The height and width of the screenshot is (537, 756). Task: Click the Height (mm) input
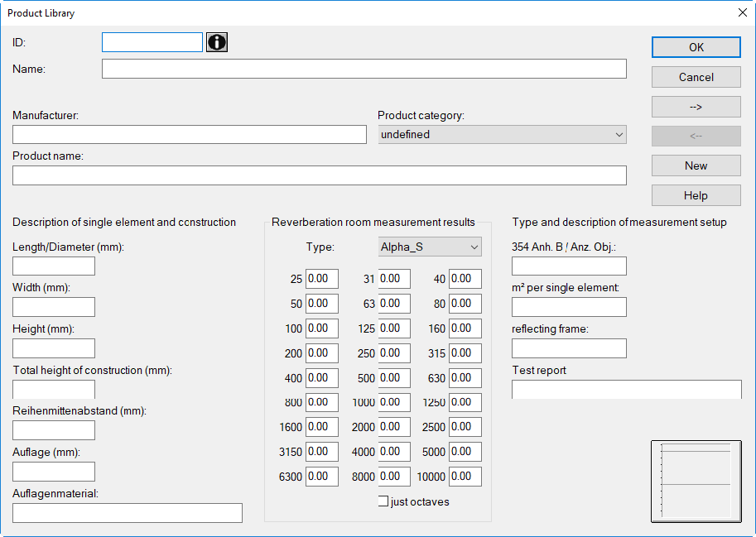coord(54,348)
